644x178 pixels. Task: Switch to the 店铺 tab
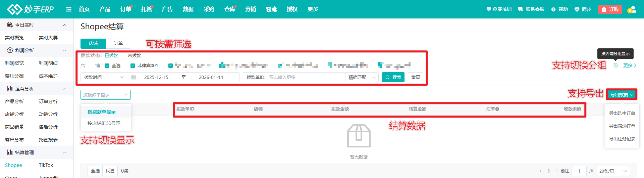click(93, 43)
